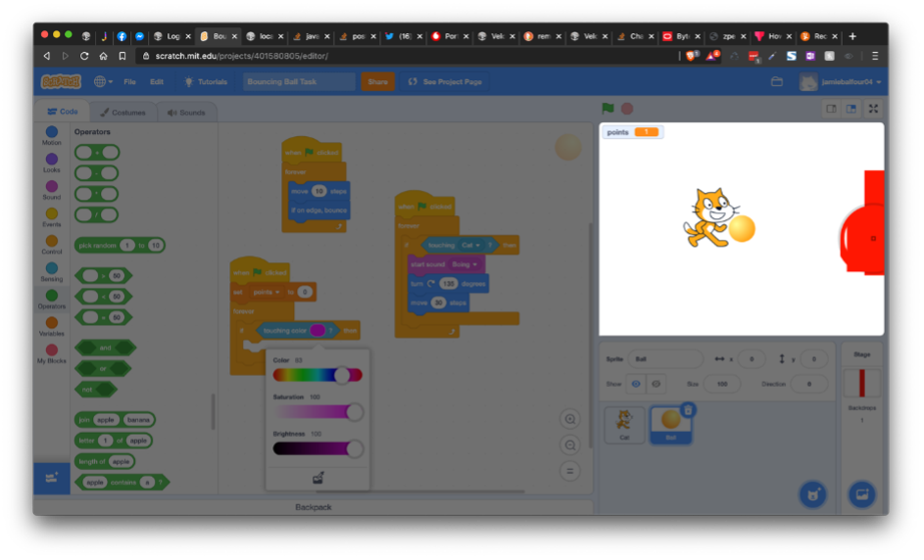924x560 pixels.
Task: Switch to small stage layout
Action: point(831,109)
